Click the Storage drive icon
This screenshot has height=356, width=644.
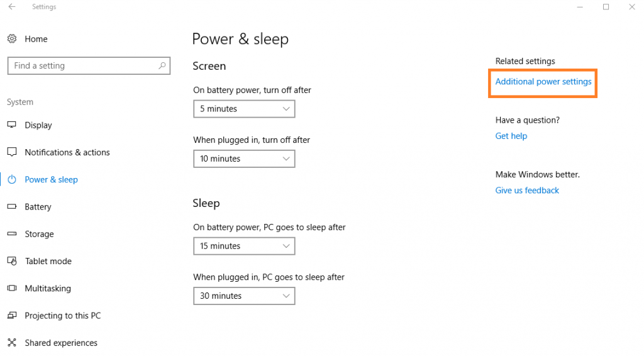(x=12, y=234)
